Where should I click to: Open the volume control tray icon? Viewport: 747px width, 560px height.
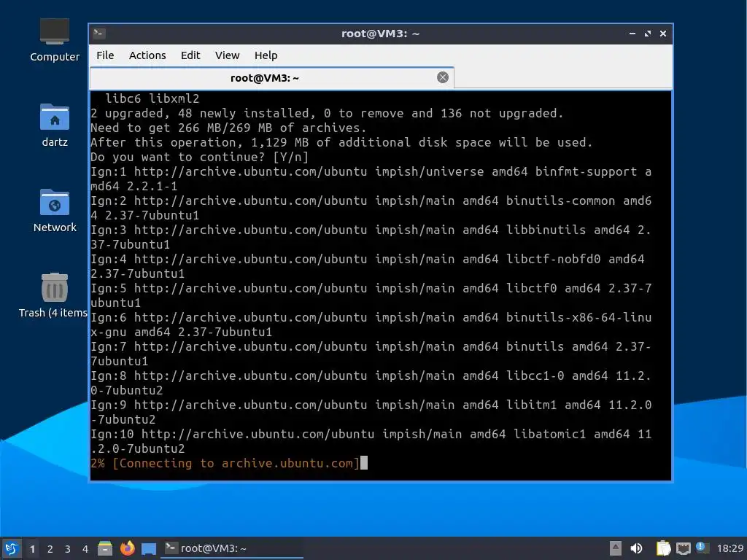636,548
